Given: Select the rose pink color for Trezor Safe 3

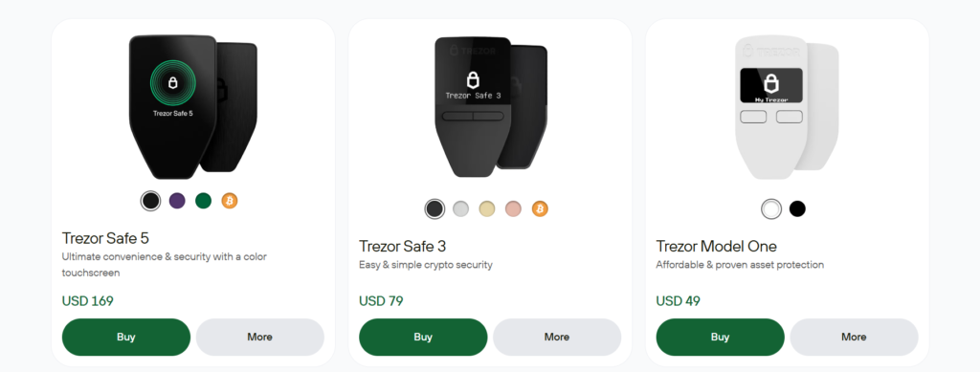Looking at the screenshot, I should pos(513,208).
